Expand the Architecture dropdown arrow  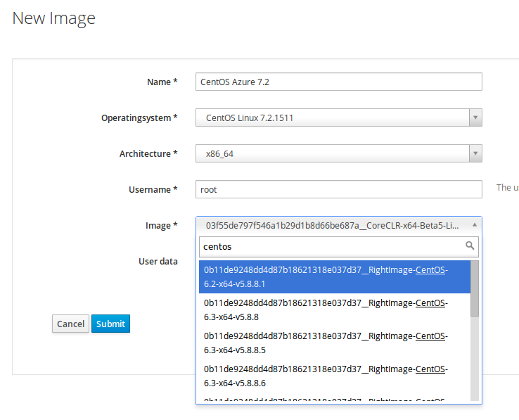tap(475, 153)
